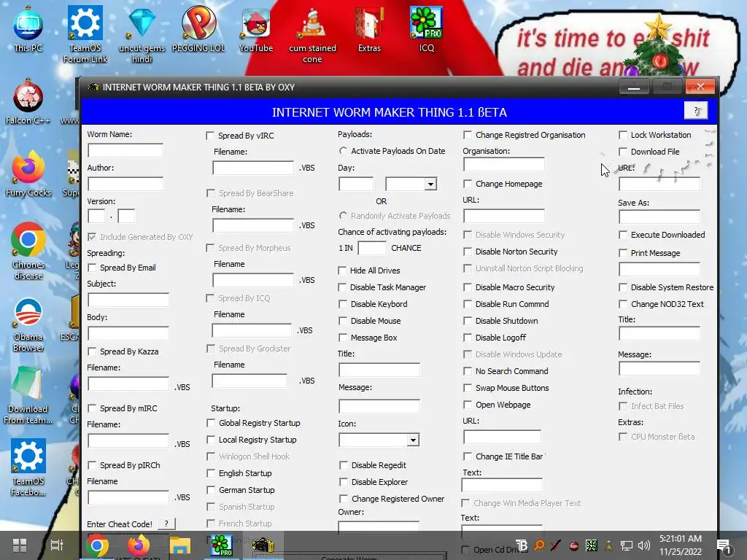Viewport: 747px width, 560px height.
Task: Open the This PC desktop icon
Action: (28, 28)
